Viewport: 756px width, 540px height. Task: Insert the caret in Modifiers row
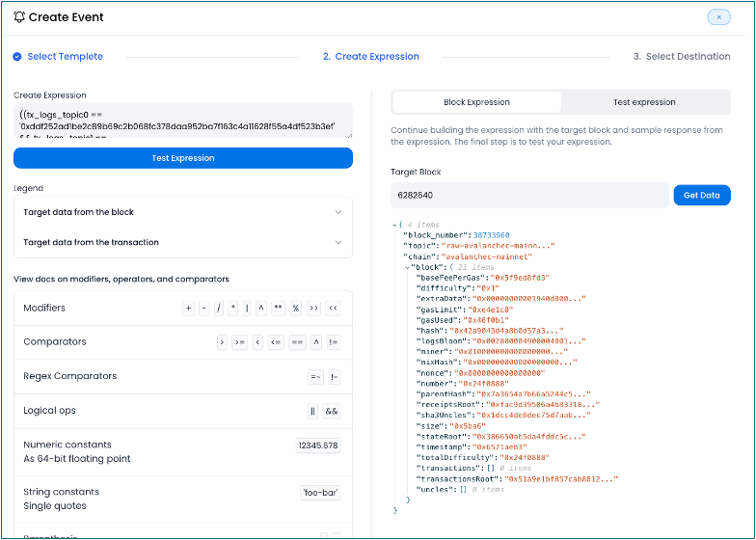(260, 309)
